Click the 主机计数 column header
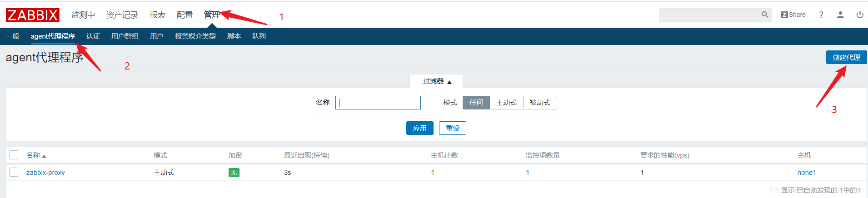Viewport: 868px width, 198px height. coord(444,155)
